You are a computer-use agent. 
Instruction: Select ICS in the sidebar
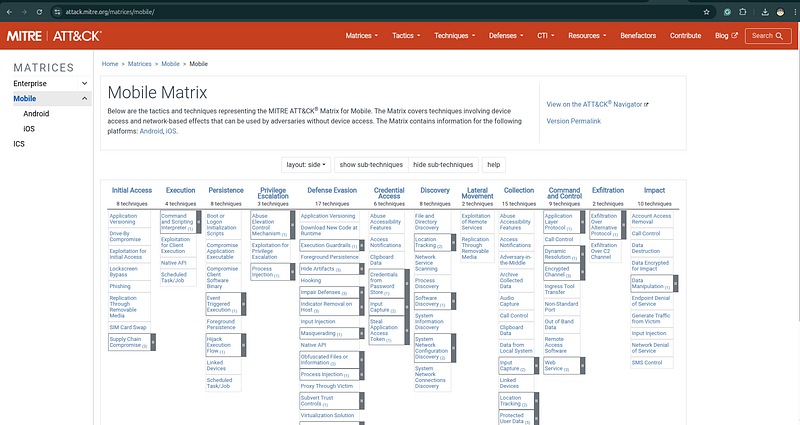point(19,144)
